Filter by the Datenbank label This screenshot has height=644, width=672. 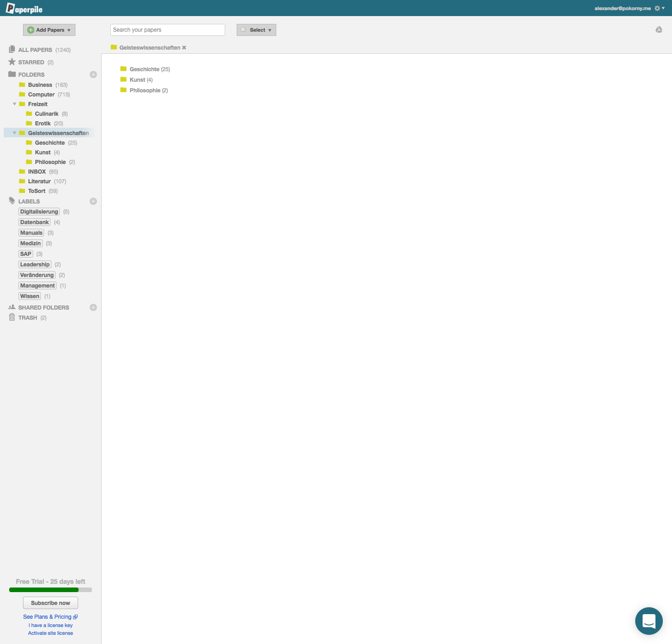(x=34, y=222)
